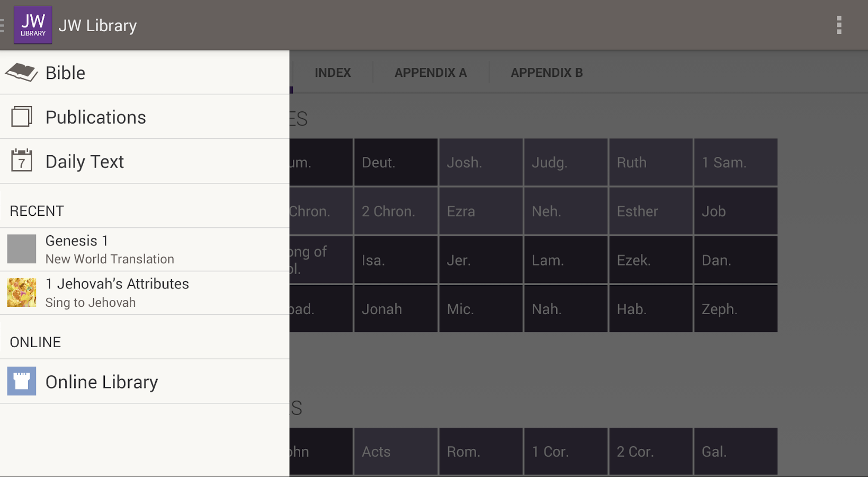Image resolution: width=868 pixels, height=477 pixels.
Task: Click the open book Bible icon
Action: pos(21,72)
